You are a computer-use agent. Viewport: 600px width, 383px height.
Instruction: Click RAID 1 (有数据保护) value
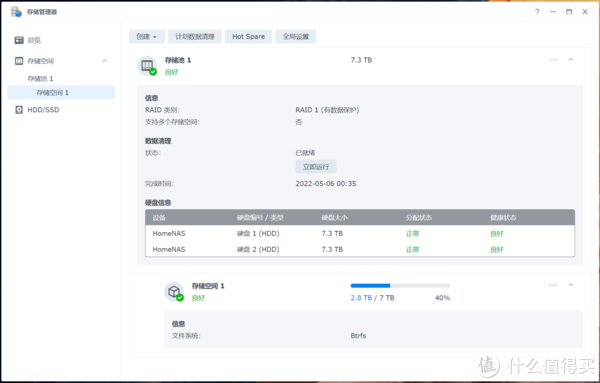pyautogui.click(x=327, y=110)
